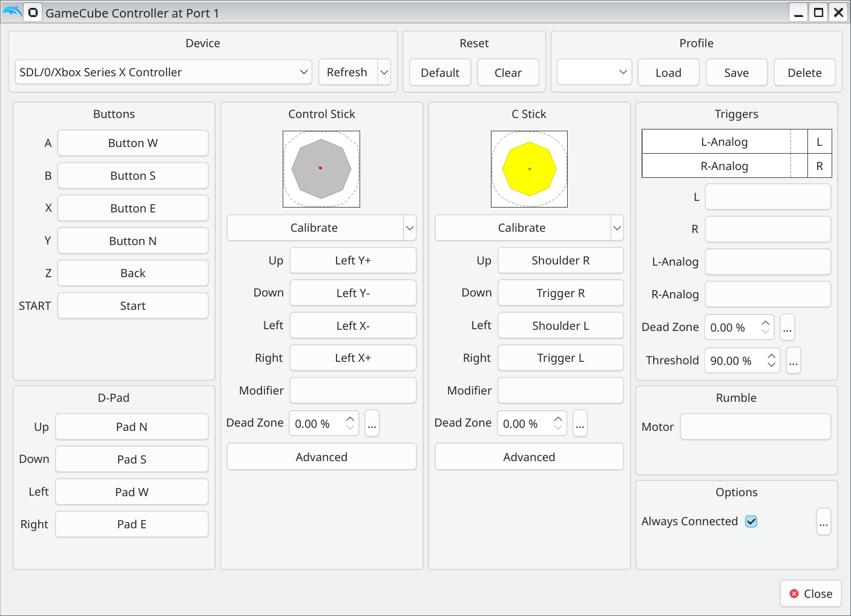The width and height of the screenshot is (851, 616).
Task: Load the selected profile
Action: click(669, 73)
